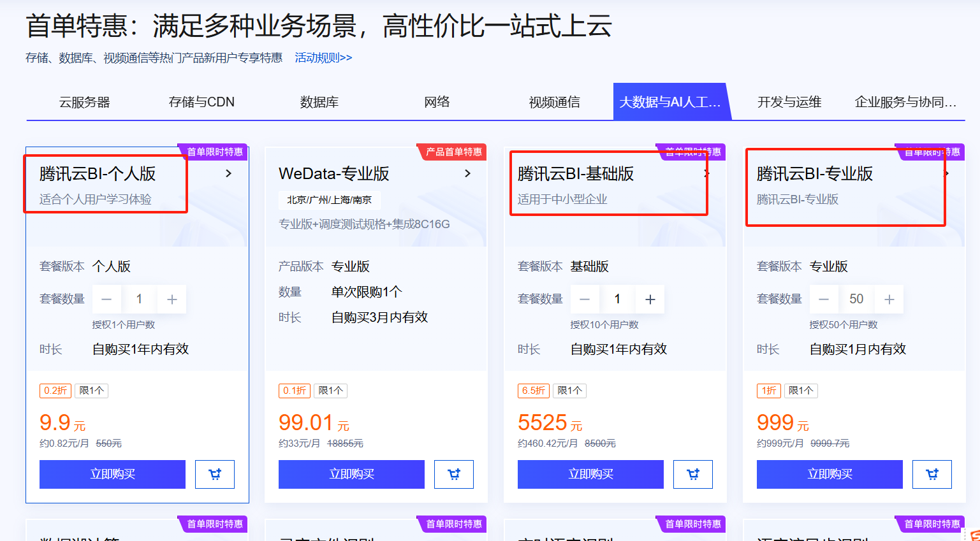Add 腾讯云BI-专业版 to shopping cart
This screenshot has height=541, width=980.
coord(932,474)
